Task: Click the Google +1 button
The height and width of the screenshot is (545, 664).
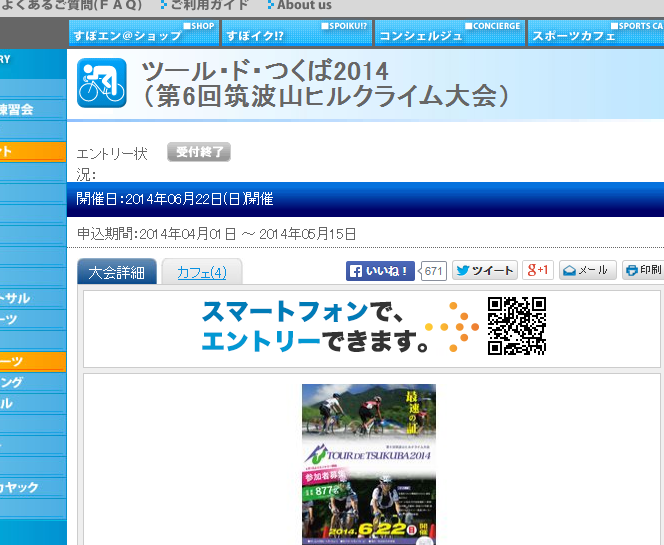Action: (538, 271)
